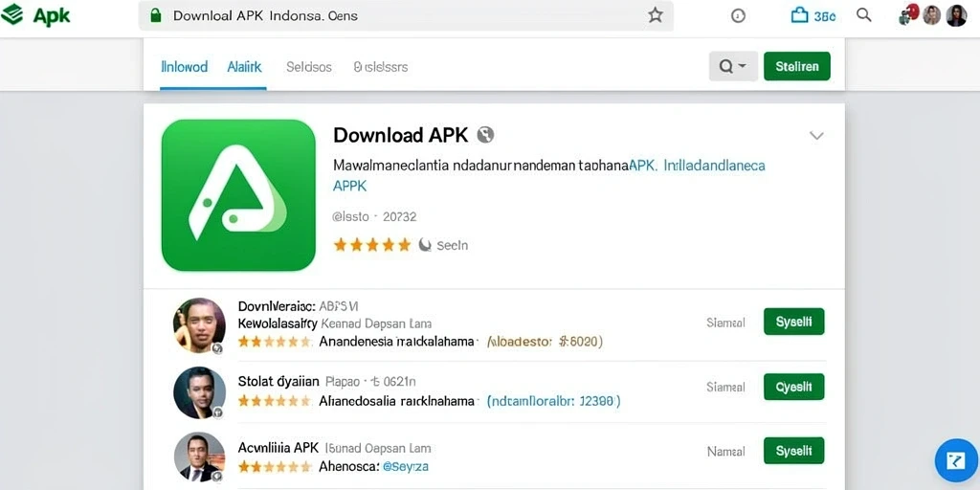Viewport: 980px width, 490px height.
Task: Click the magnifier search icon in header
Action: pyautogui.click(x=864, y=15)
